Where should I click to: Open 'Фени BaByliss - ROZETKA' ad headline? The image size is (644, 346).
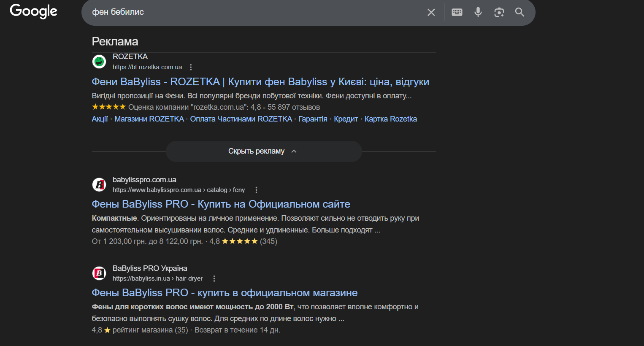point(260,82)
